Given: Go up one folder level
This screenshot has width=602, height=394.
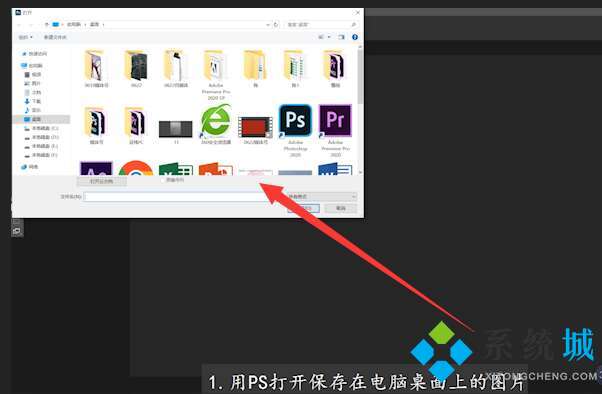Looking at the screenshot, I should [x=46, y=25].
